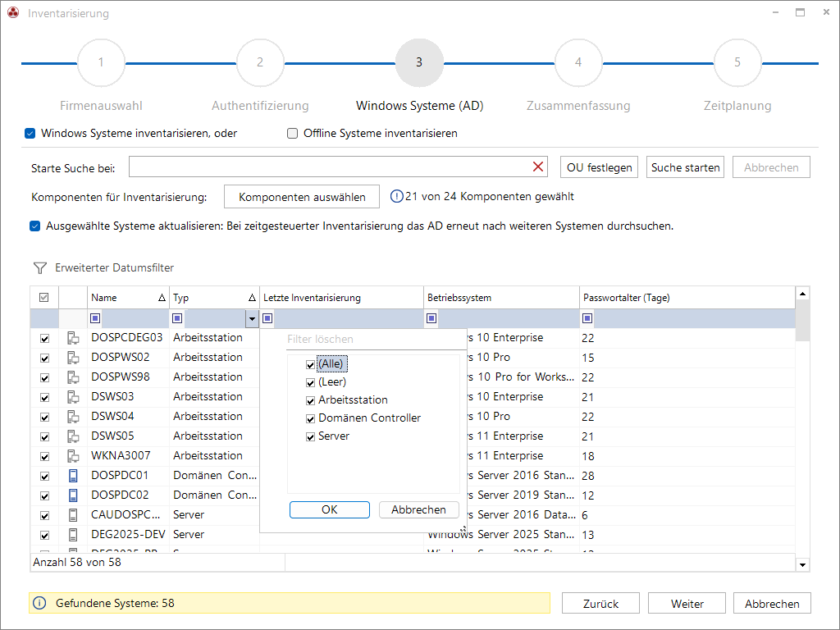Click the blue domain controller icon for DOSPDC01

(x=73, y=476)
